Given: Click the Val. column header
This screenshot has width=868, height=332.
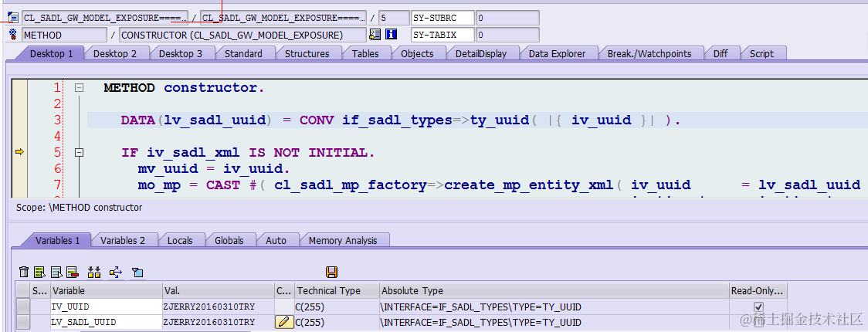Looking at the screenshot, I should [218, 290].
